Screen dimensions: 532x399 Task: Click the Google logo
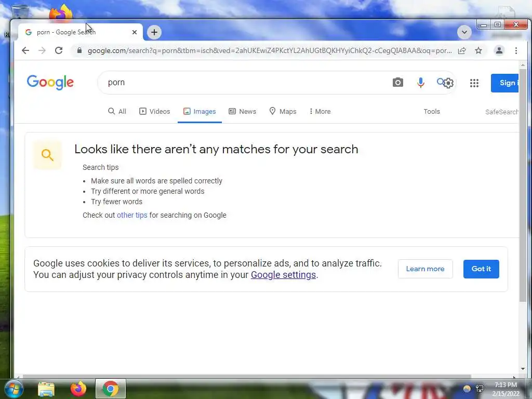(50, 83)
